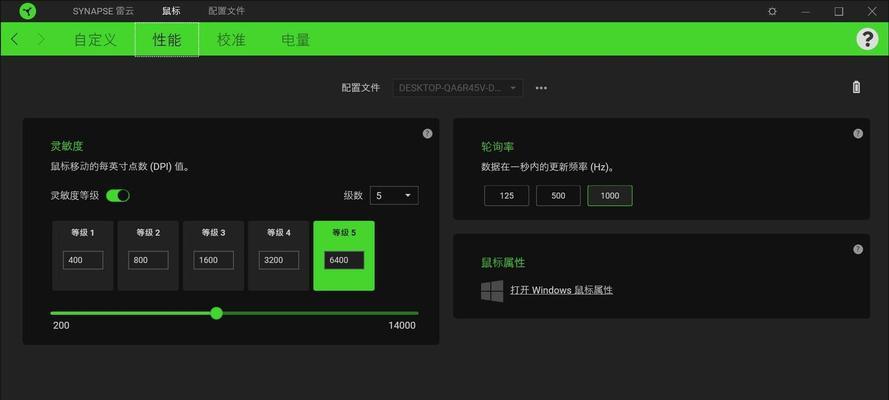Close the Synapse window
889x400 pixels.
coord(871,11)
